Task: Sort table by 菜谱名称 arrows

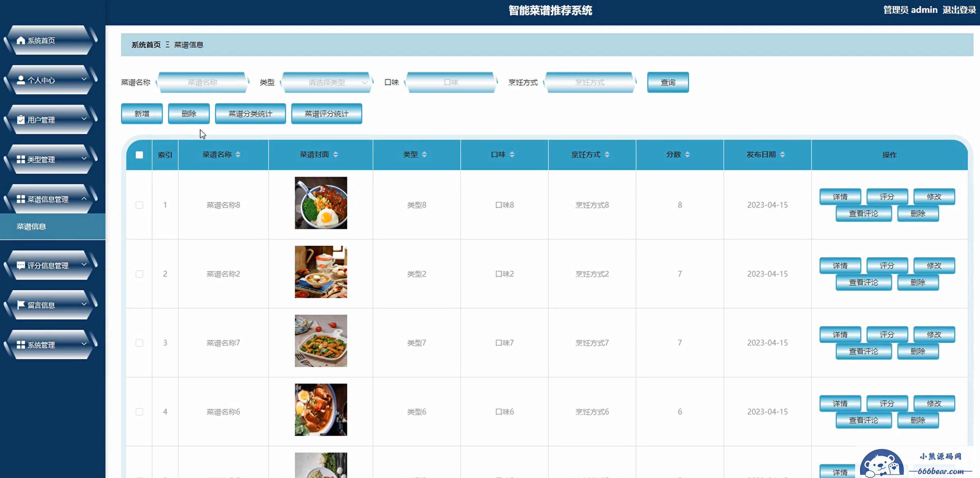Action: click(238, 155)
